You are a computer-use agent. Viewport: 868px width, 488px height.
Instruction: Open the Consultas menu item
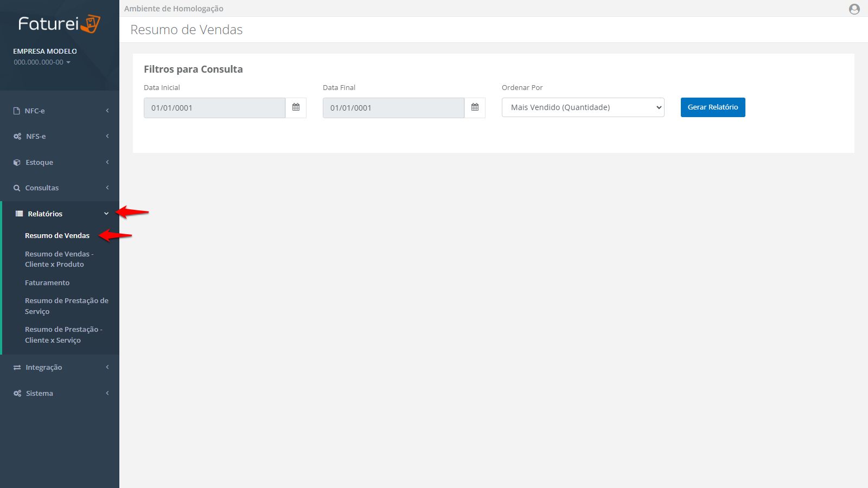[x=60, y=188]
